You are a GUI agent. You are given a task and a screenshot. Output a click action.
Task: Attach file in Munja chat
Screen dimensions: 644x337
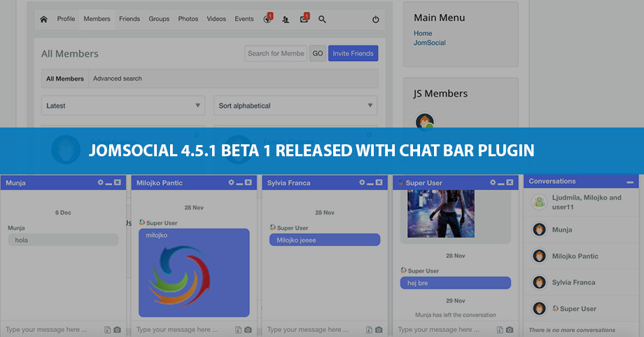pos(107,329)
